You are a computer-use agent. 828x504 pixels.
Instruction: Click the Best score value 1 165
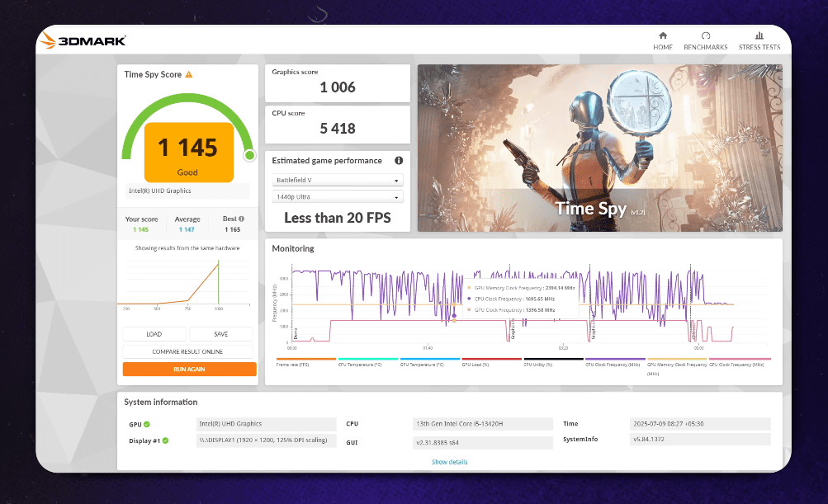coord(232,229)
